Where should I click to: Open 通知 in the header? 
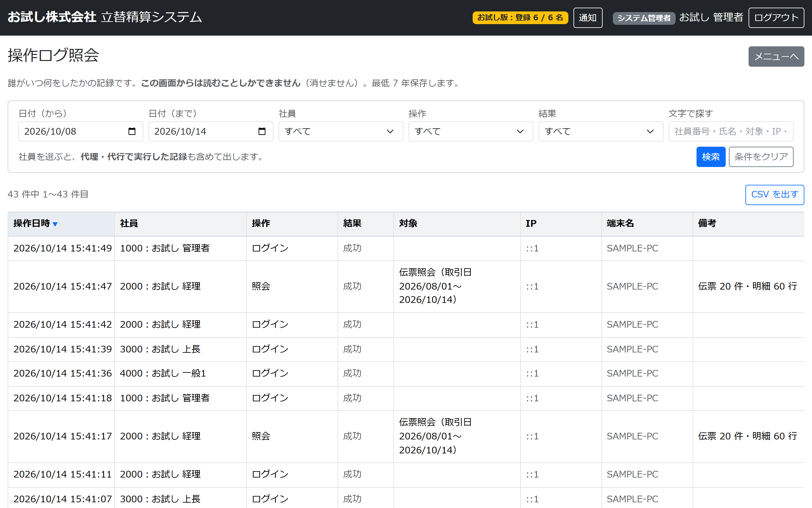(587, 18)
